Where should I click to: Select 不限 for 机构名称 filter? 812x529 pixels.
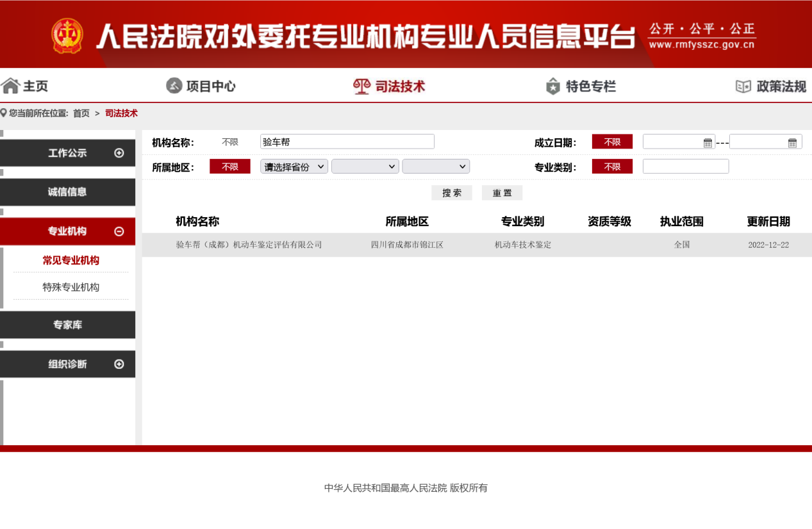tap(230, 142)
